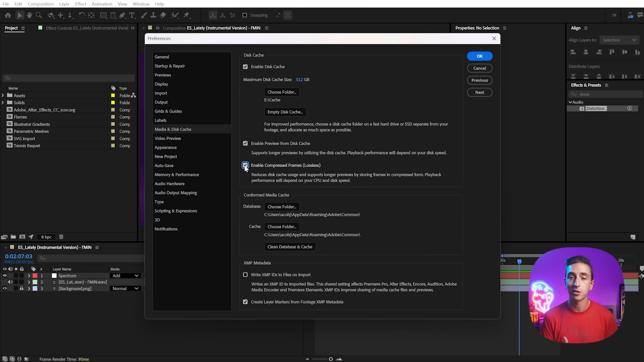
Task: Select the Zoom magnifier tool
Action: [39, 15]
